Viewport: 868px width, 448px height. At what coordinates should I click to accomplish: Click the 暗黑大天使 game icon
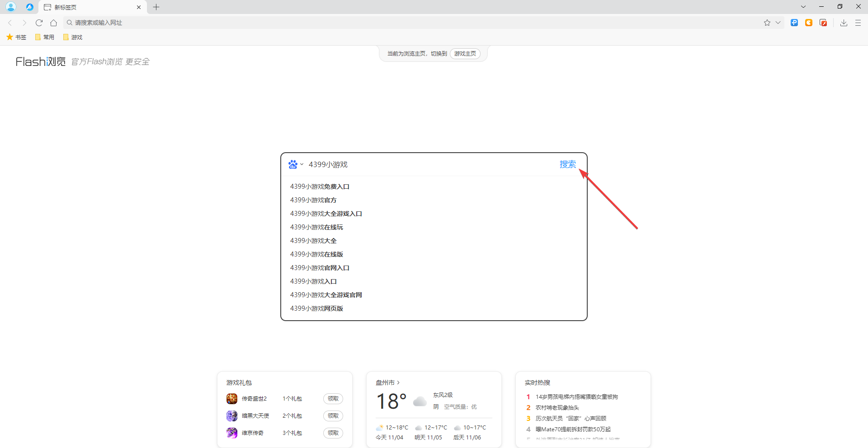[x=232, y=416]
